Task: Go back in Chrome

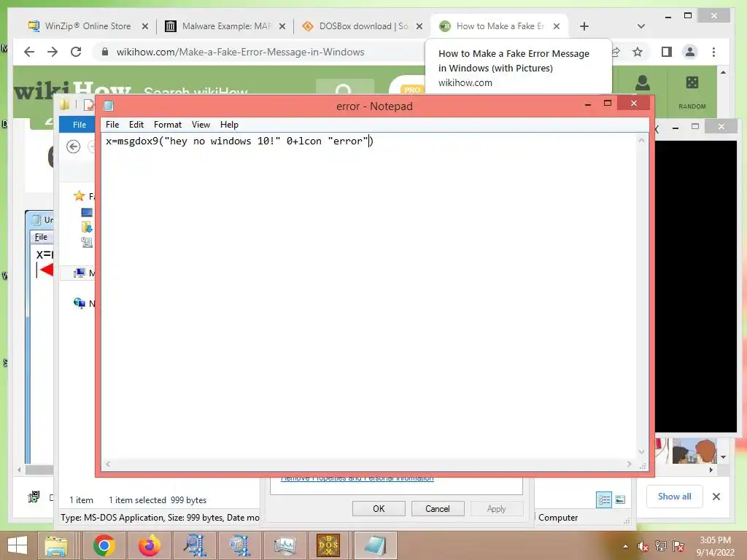Action: pyautogui.click(x=29, y=52)
